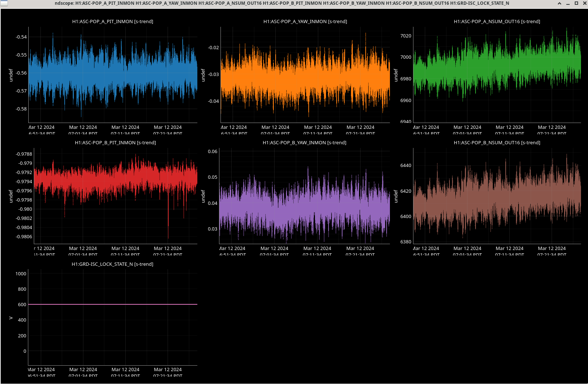Minimize the ndscope window
588x384 pixels.
[x=568, y=3]
